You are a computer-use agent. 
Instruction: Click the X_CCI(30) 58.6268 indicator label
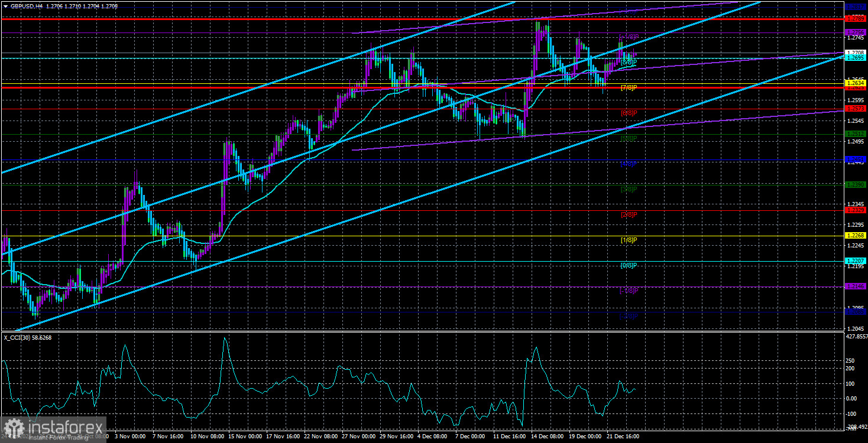pyautogui.click(x=28, y=337)
